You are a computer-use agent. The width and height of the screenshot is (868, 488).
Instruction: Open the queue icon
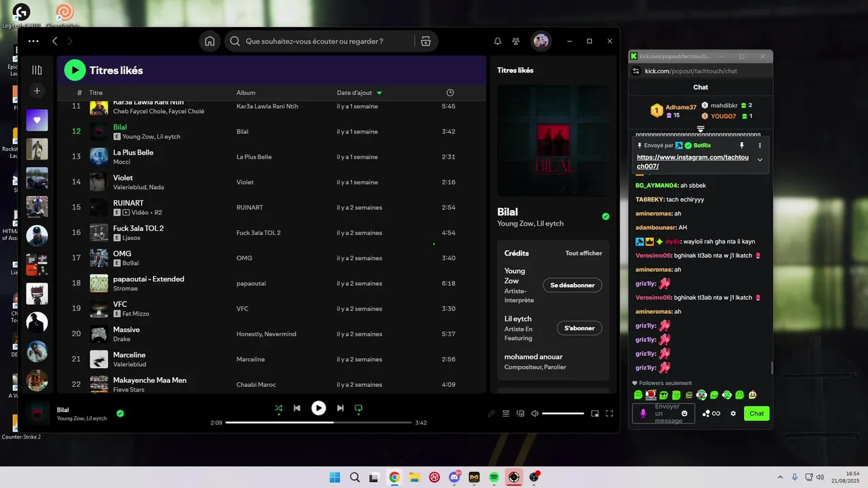(x=506, y=413)
